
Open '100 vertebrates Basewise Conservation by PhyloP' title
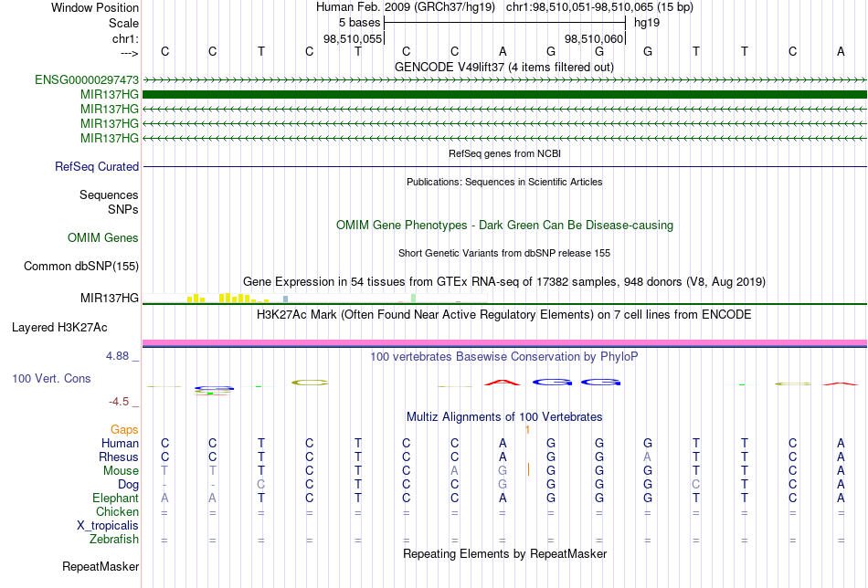(504, 357)
